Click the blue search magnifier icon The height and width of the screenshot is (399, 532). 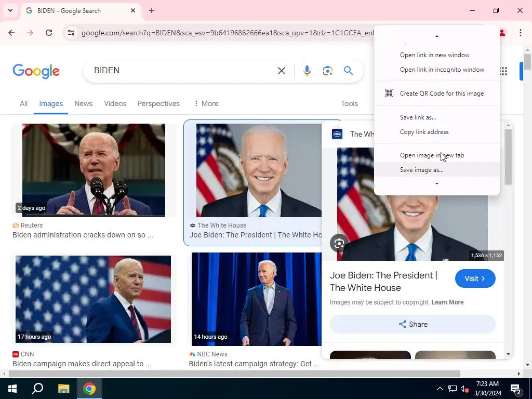pyautogui.click(x=348, y=71)
